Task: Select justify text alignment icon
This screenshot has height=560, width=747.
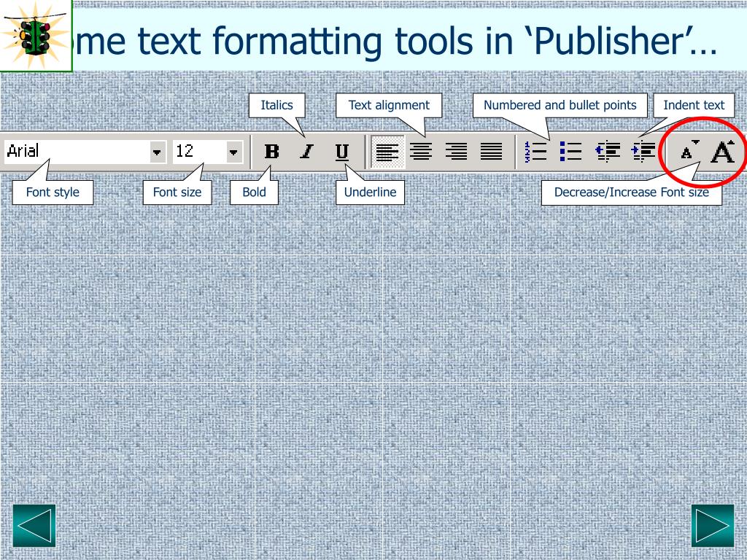Action: click(x=491, y=152)
